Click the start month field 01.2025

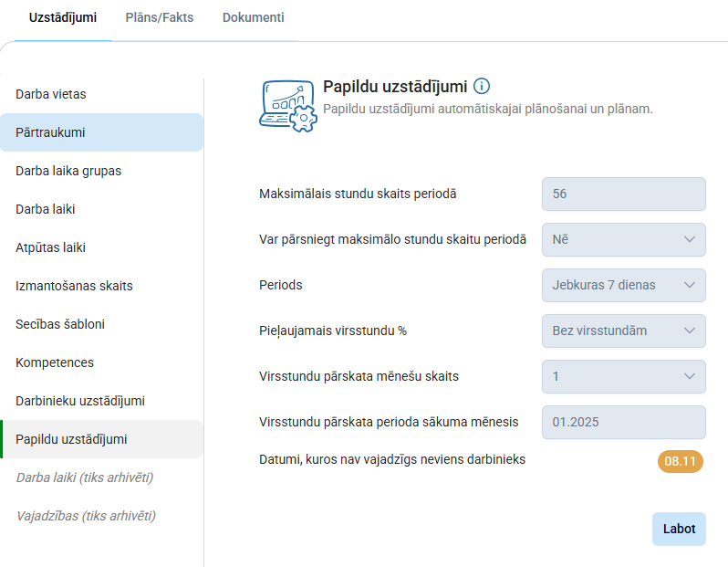[623, 422]
